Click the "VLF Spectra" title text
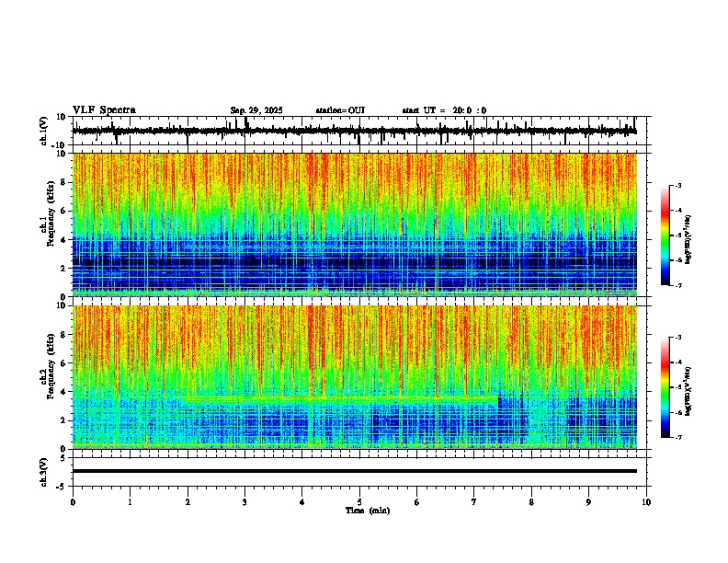The height and width of the screenshot is (563, 728). [104, 110]
